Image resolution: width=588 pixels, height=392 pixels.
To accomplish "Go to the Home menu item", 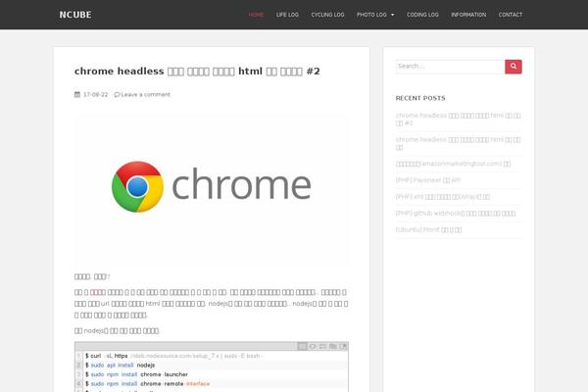I will click(256, 15).
